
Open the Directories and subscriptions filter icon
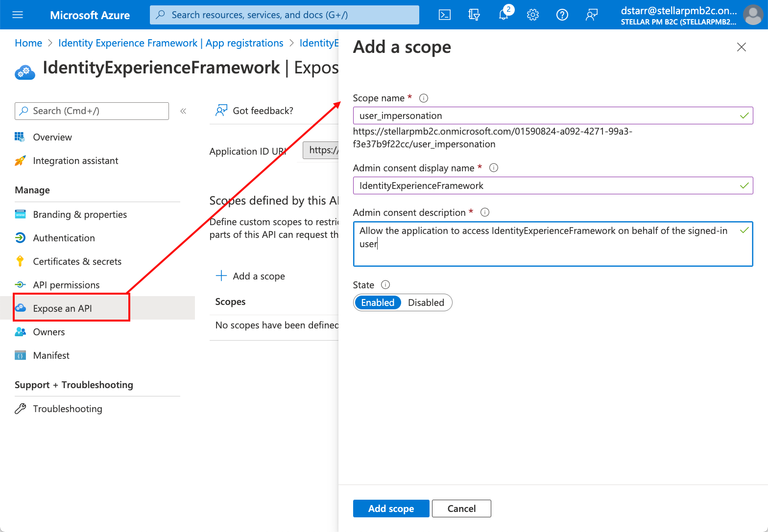(x=474, y=15)
